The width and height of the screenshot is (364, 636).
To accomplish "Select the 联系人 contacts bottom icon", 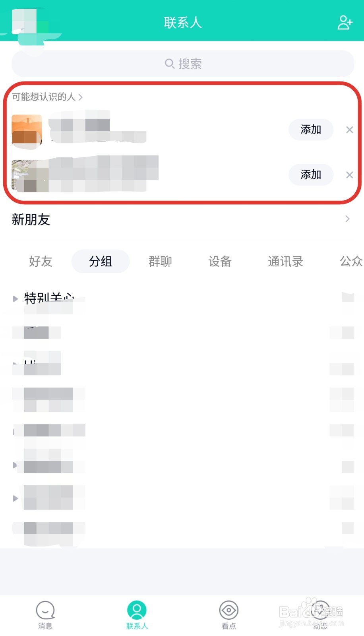I will pos(137,610).
